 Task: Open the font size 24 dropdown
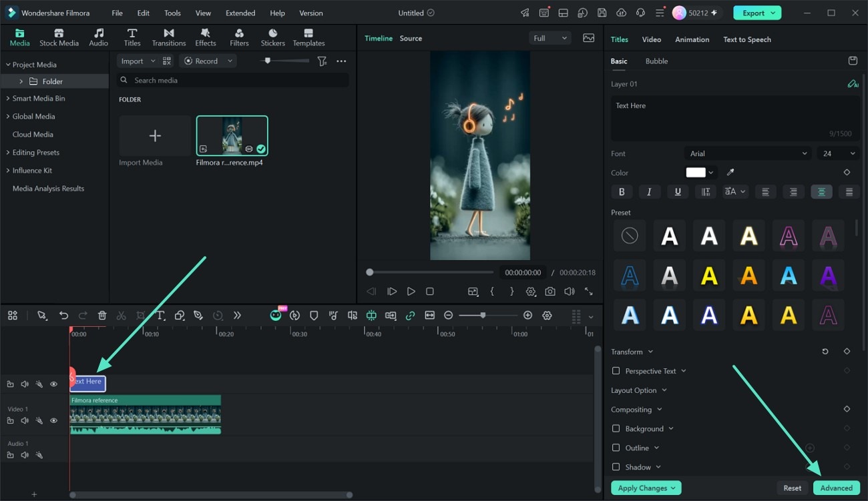click(838, 153)
